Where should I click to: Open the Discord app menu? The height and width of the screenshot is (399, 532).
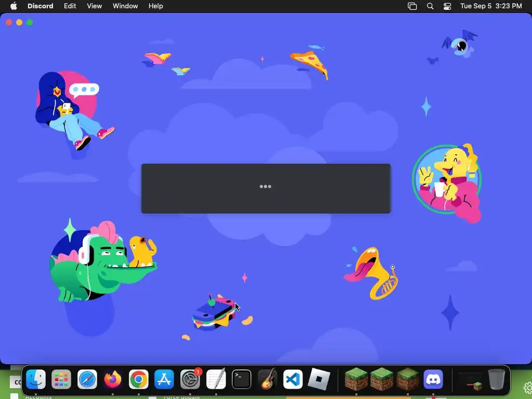(40, 6)
